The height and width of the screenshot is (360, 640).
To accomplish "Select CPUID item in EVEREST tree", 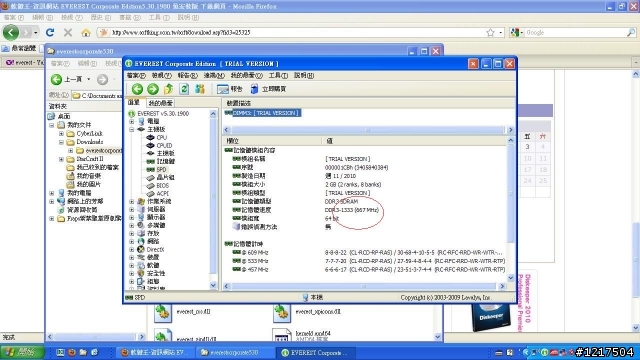I will pos(164,145).
